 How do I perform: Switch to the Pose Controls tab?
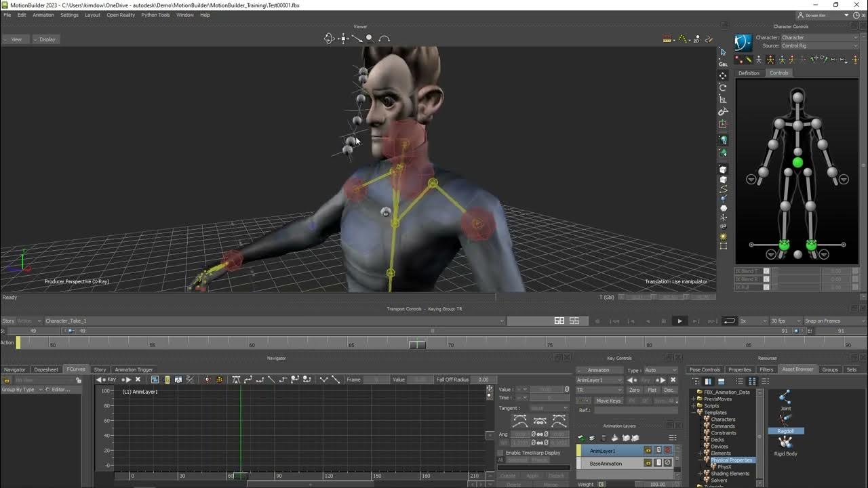[705, 369]
